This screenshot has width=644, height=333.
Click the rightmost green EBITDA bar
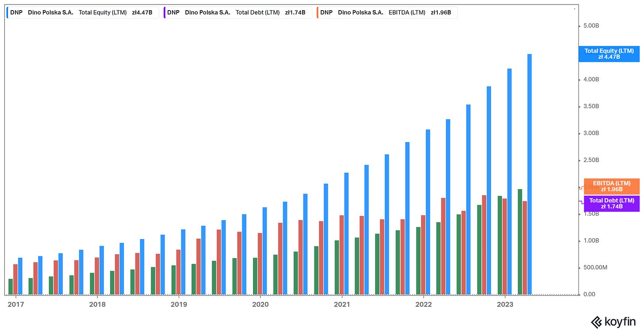(520, 242)
